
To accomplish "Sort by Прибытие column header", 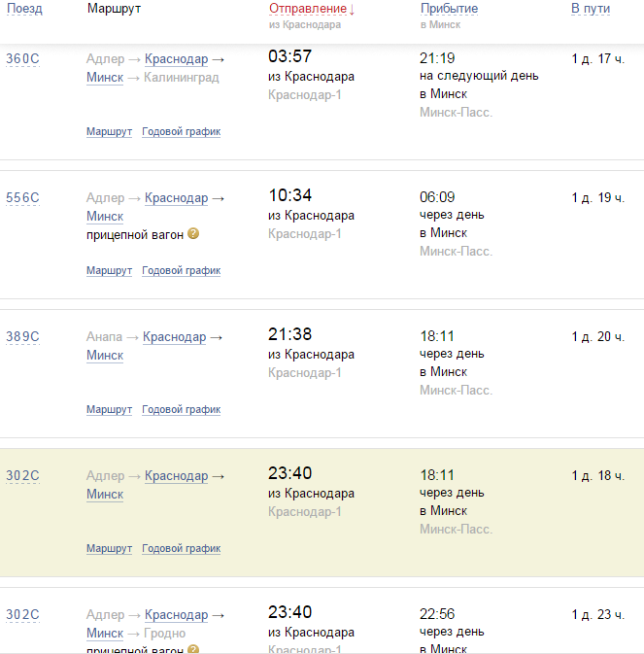I will (449, 9).
